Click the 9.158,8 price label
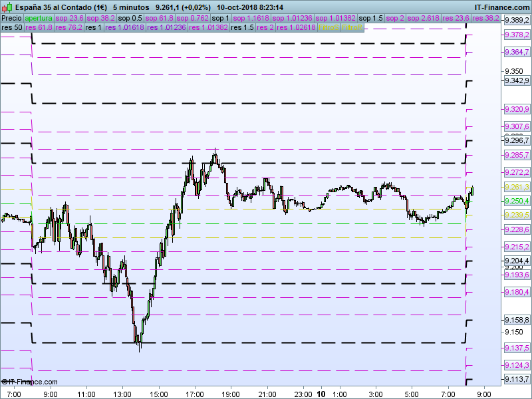The width and height of the screenshot is (532, 399). pyautogui.click(x=517, y=320)
